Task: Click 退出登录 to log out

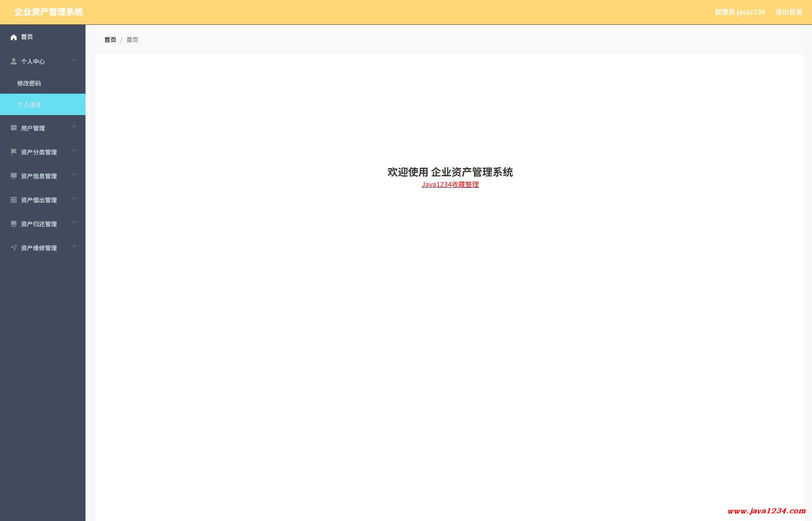Action: click(788, 12)
